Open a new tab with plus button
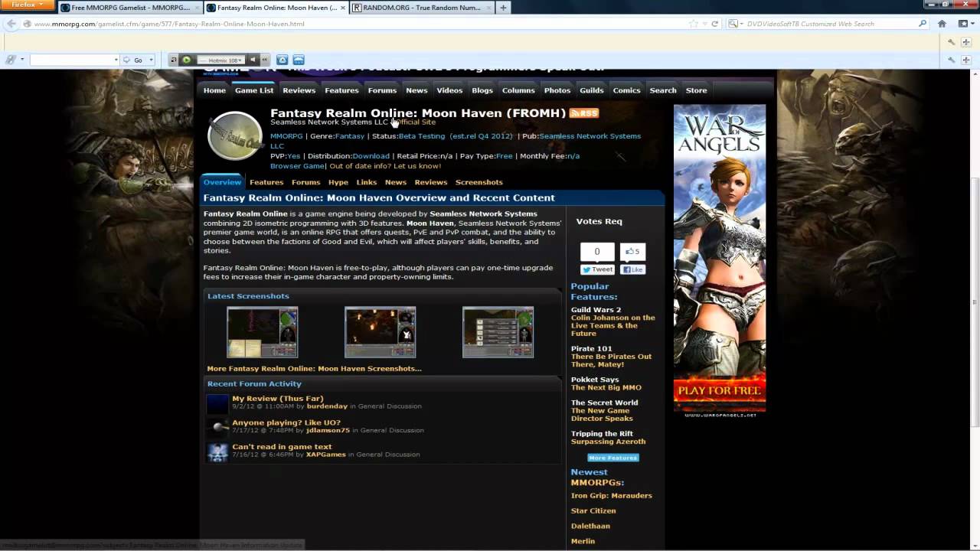 [x=503, y=8]
